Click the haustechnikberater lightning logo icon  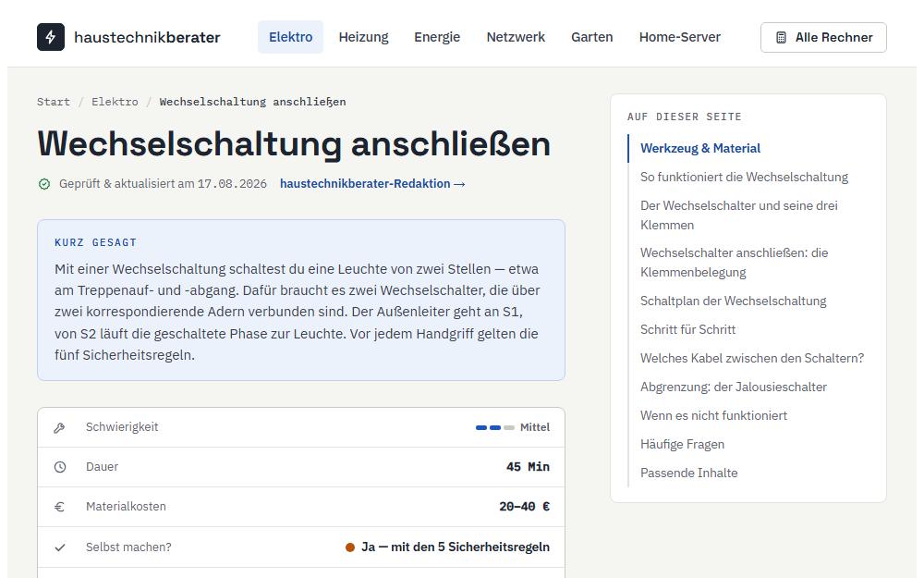pos(51,37)
